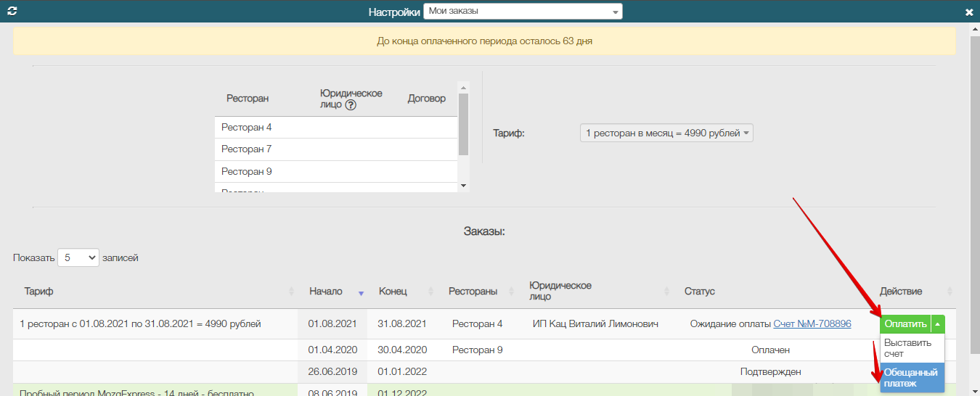
Task: Click the help icon beside Юридическое лицо
Action: (350, 104)
